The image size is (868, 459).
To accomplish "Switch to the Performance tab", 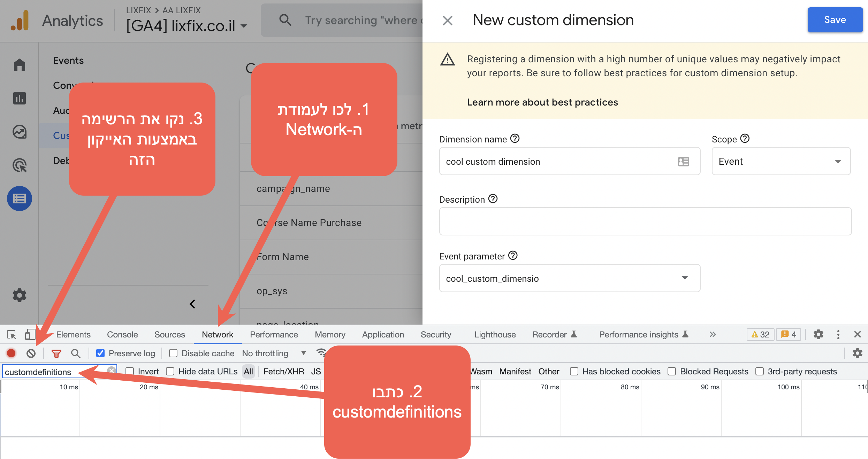I will pyautogui.click(x=274, y=335).
